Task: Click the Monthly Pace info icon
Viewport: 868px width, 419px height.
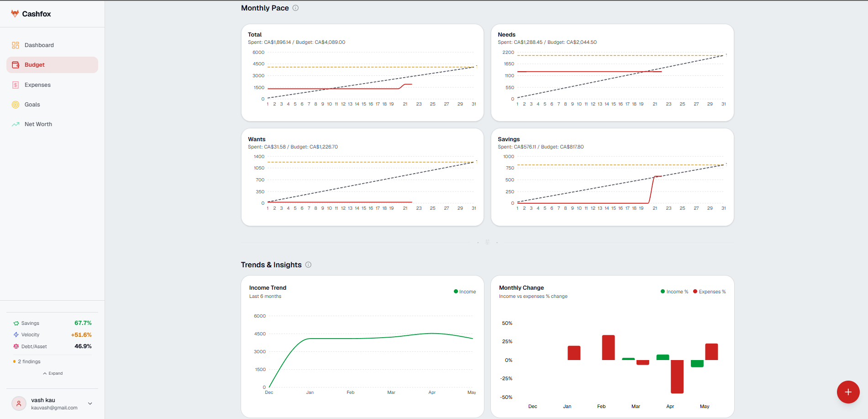Action: 295,8
